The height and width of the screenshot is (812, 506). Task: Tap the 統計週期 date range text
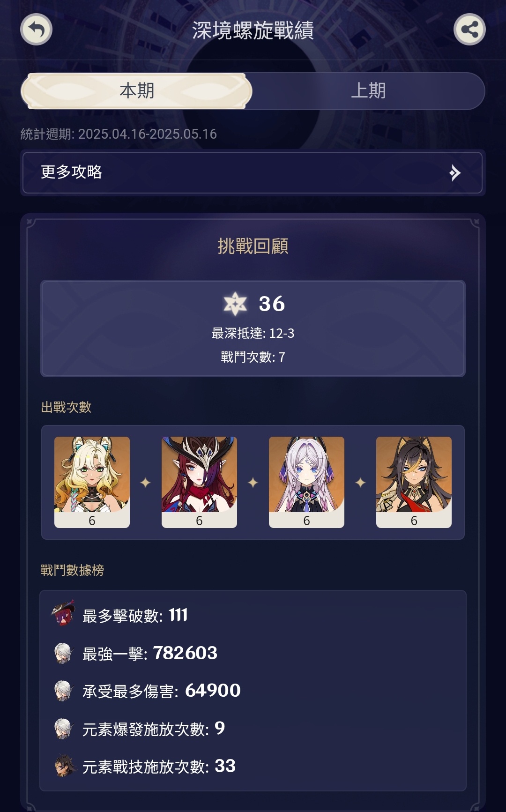[x=119, y=134]
